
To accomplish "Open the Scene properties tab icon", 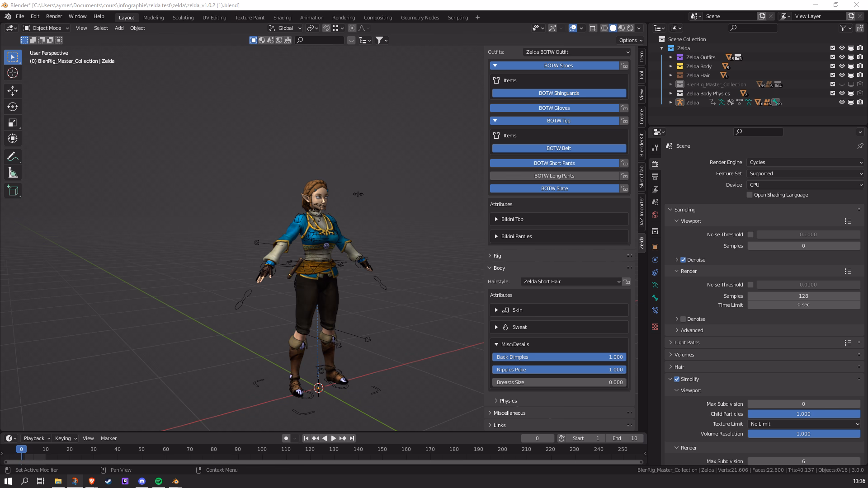I will point(655,202).
